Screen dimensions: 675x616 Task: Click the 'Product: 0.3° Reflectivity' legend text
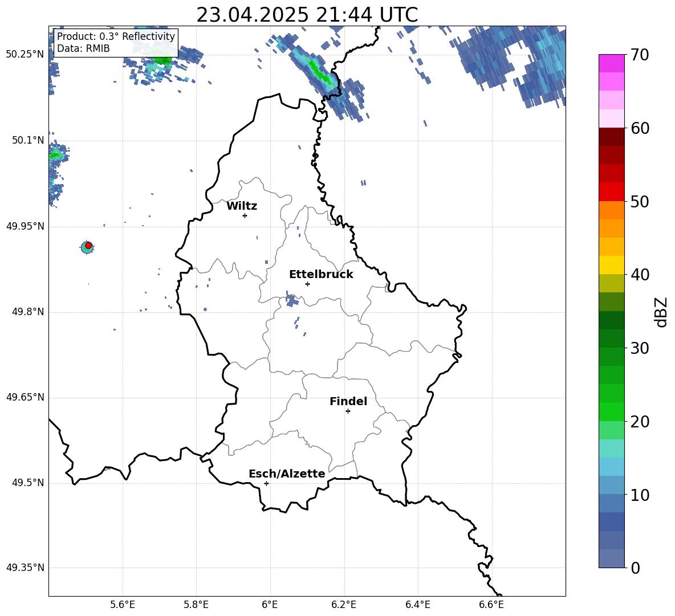(x=116, y=36)
